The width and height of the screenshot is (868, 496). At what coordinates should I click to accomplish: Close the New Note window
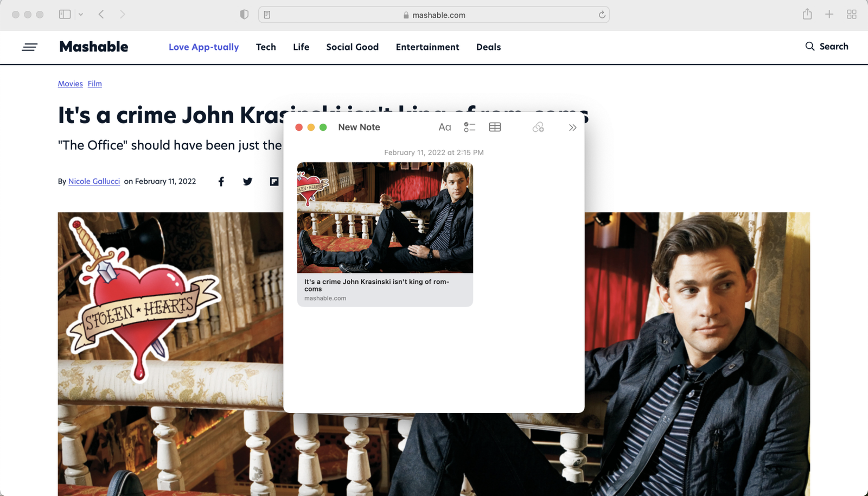(299, 127)
